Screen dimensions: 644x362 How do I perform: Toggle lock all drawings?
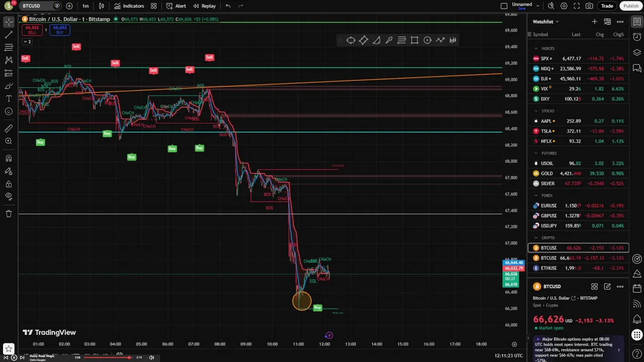[x=9, y=184]
